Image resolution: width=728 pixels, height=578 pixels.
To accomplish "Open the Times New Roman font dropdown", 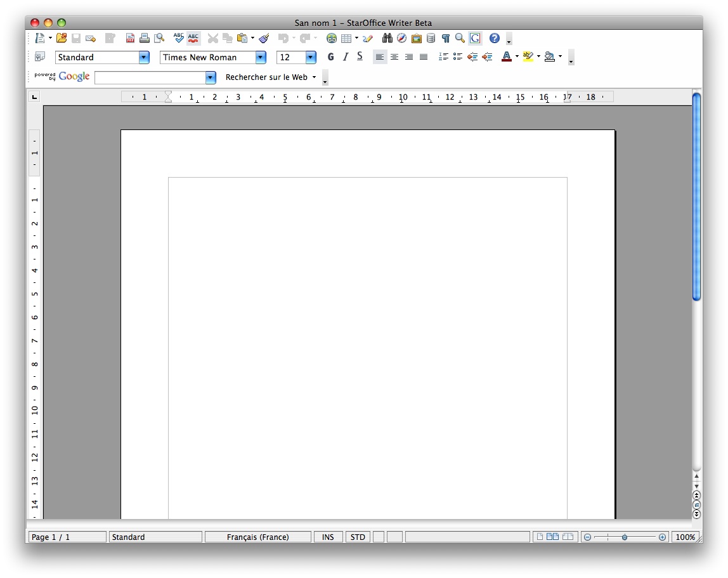I will pyautogui.click(x=261, y=57).
